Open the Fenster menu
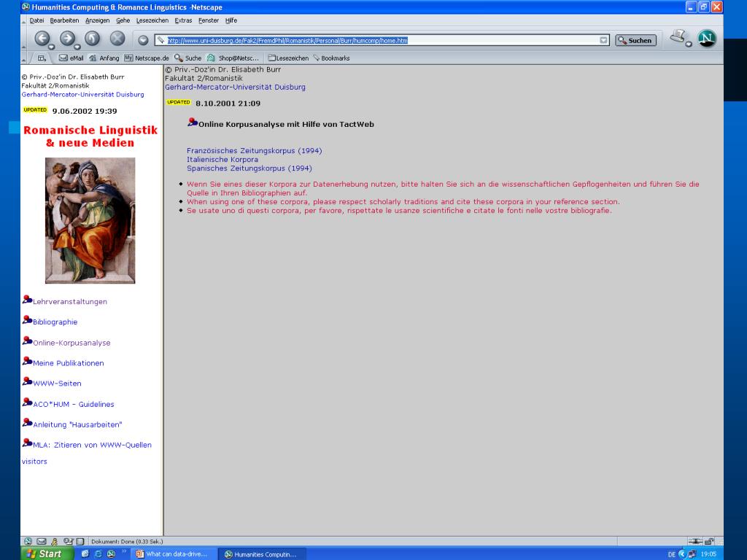Image resolution: width=747 pixels, height=560 pixels. (208, 20)
